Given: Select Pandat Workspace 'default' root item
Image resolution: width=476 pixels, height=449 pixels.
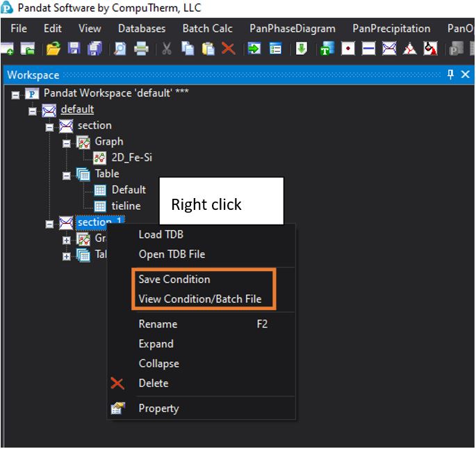Looking at the screenshot, I should coord(116,93).
